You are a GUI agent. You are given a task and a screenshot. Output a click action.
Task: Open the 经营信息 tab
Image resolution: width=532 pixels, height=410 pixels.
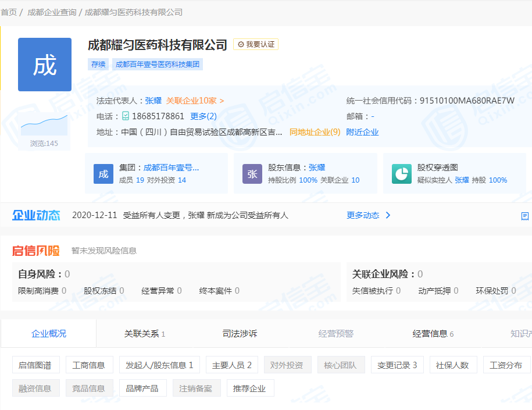[x=433, y=334]
